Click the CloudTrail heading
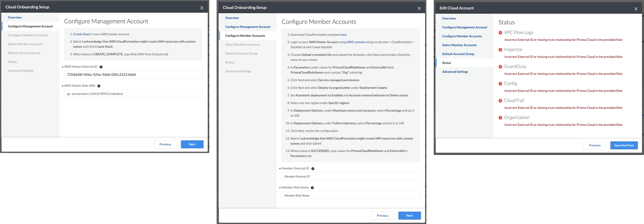This screenshot has height=224, width=644. pos(514,100)
